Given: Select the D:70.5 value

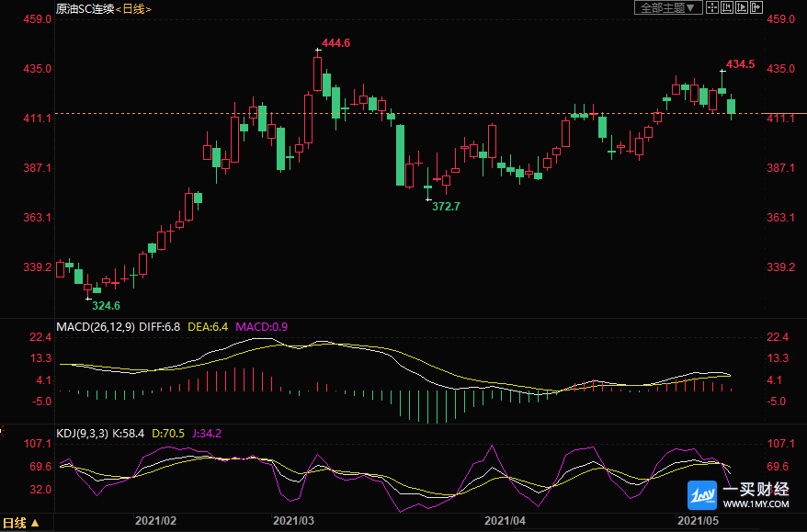Looking at the screenshot, I should click(x=168, y=433).
